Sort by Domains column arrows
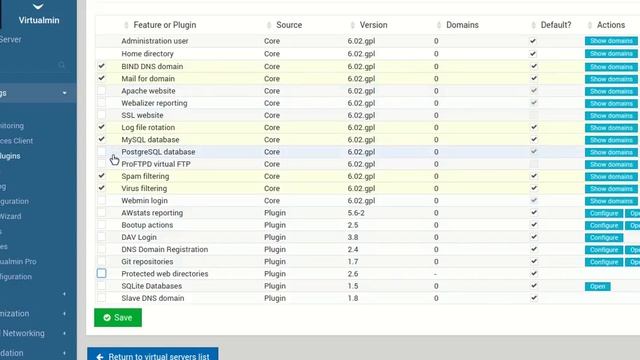Viewport: 640px width, 360px height. [x=439, y=25]
